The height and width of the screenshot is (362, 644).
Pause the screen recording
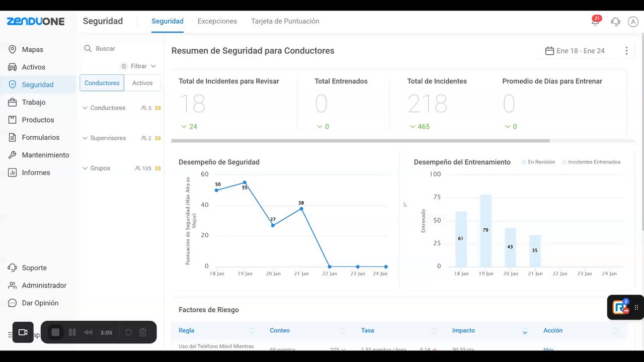point(72,332)
